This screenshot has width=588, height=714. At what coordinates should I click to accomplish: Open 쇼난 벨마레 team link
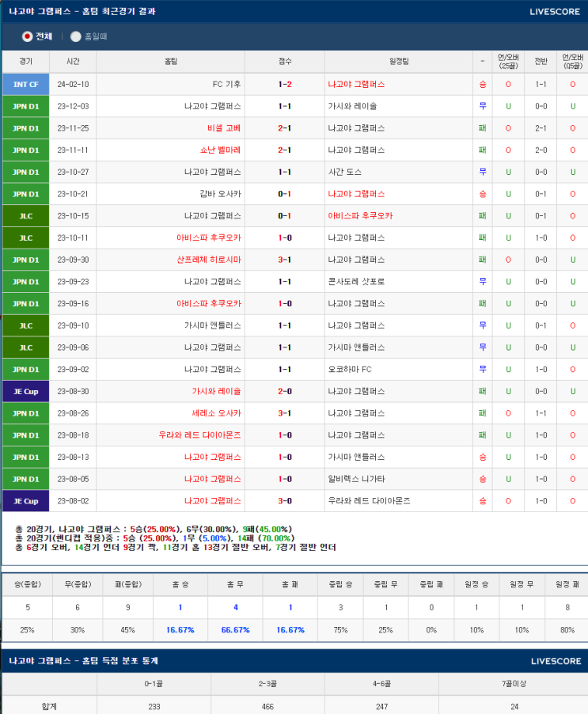(x=220, y=150)
